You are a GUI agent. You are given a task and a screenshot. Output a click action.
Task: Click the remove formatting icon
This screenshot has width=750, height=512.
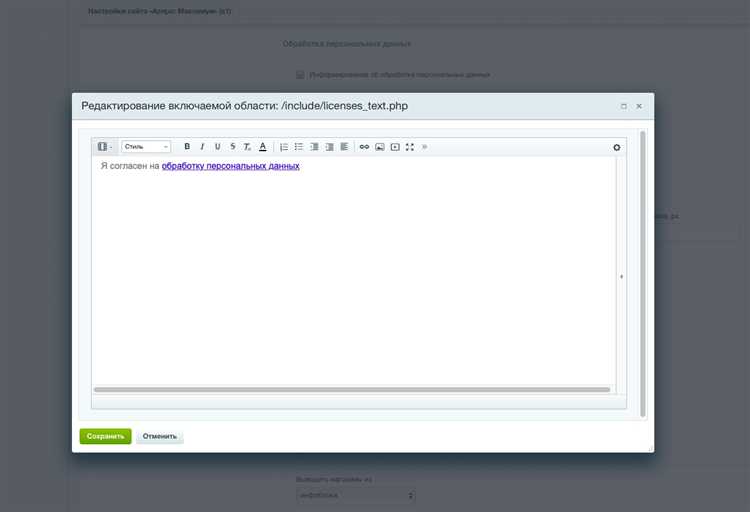click(247, 147)
